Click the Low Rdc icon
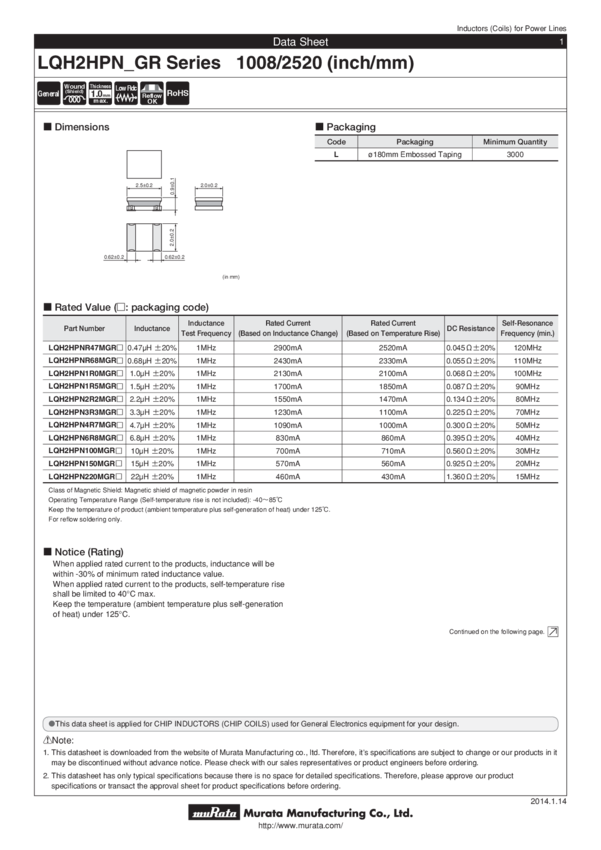Viewport: 601px width, 850px height. 126,93
